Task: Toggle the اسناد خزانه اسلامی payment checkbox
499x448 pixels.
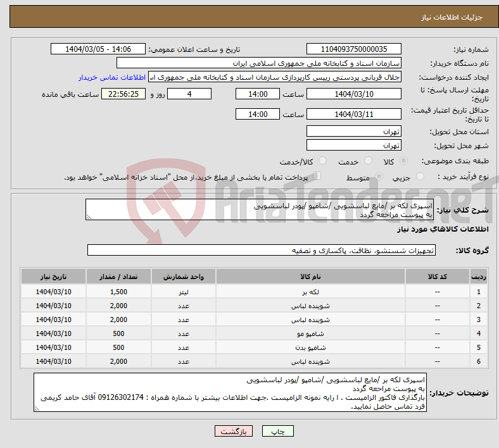Action: pyautogui.click(x=317, y=176)
